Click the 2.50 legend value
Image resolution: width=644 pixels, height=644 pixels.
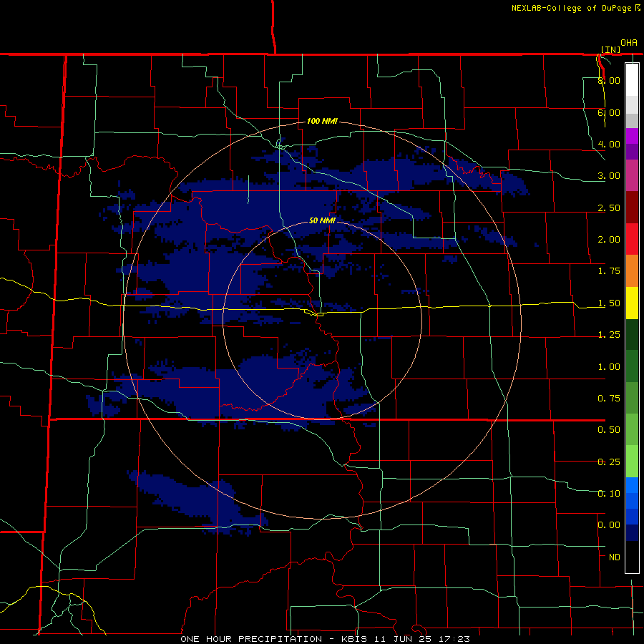(x=609, y=208)
